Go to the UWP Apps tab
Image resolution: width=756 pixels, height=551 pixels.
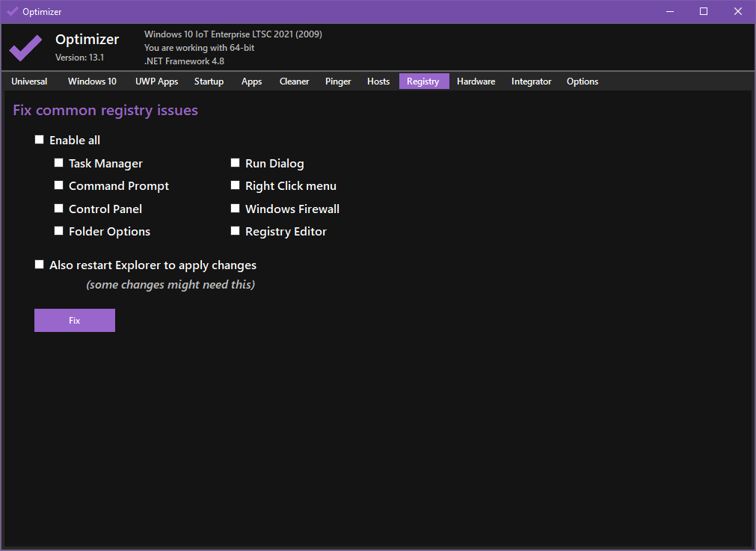tap(156, 81)
